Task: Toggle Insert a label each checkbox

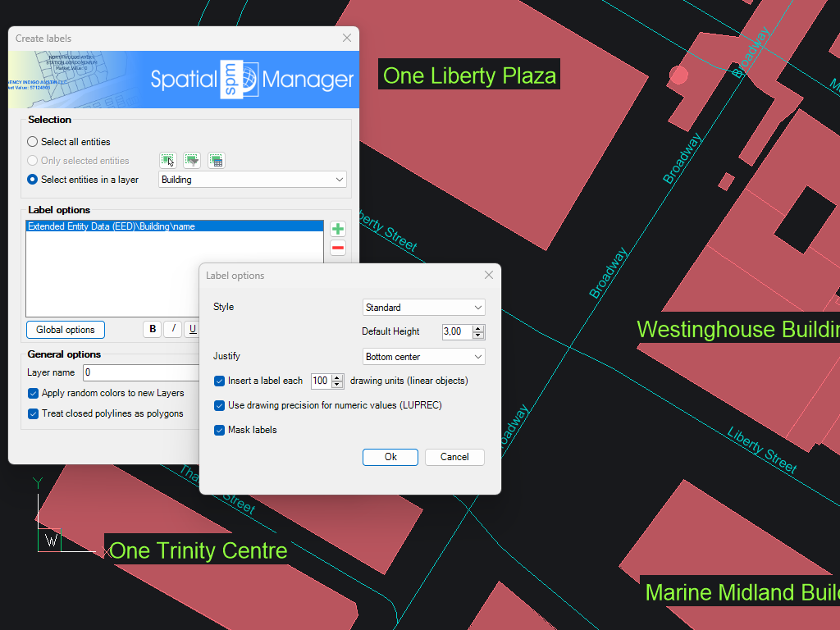Action: 219,381
